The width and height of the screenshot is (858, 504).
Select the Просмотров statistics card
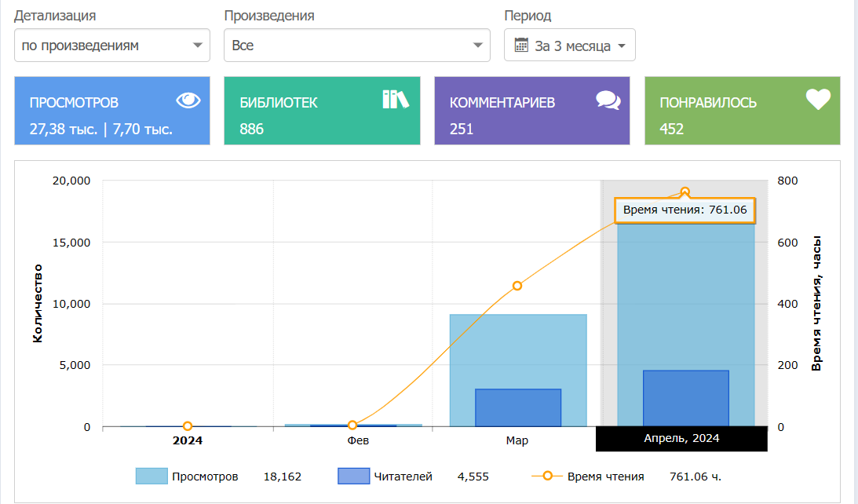coord(112,111)
